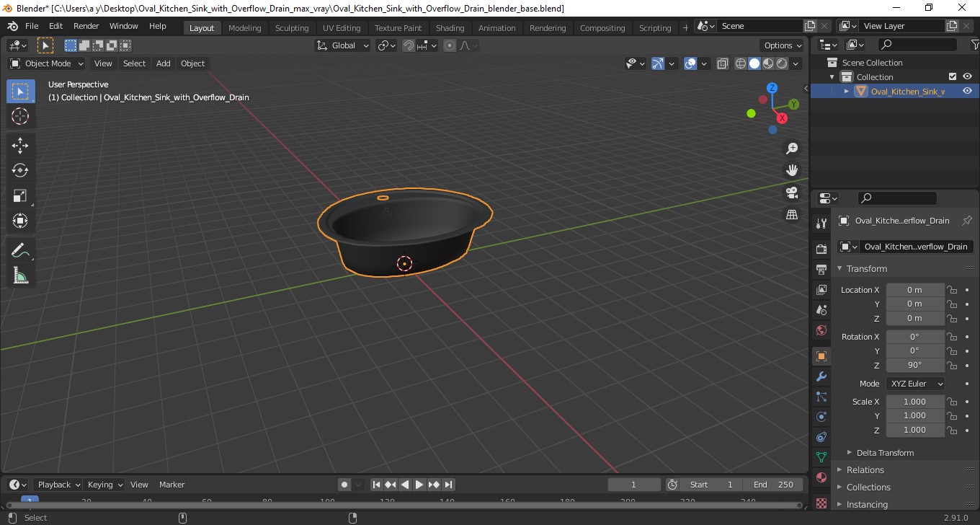The image size is (980, 525).
Task: Jump to the end frame button
Action: tap(448, 485)
